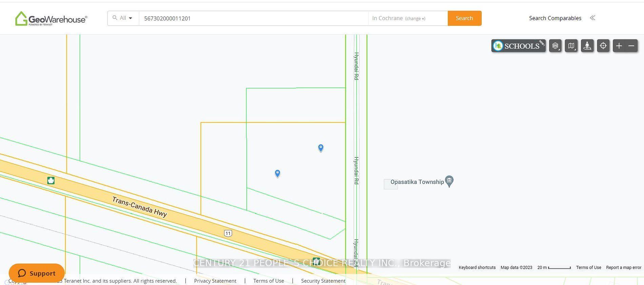
Task: Expand the All search filter dropdown
Action: tap(123, 18)
